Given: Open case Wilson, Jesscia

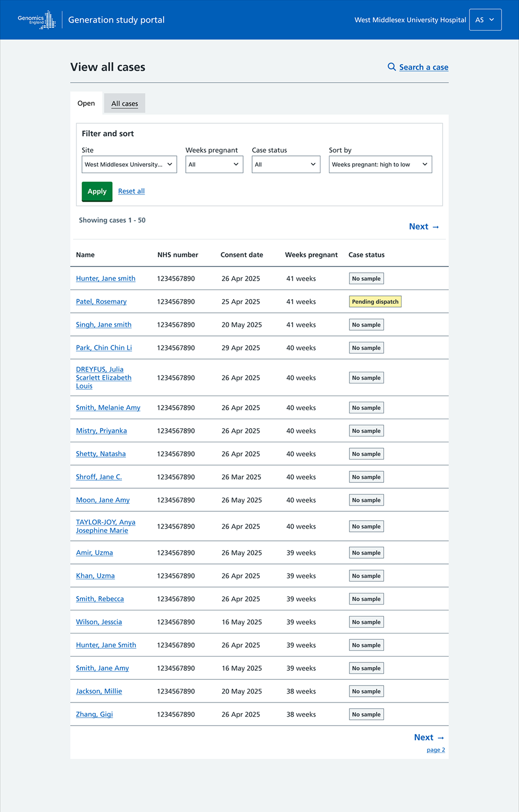Looking at the screenshot, I should 99,622.
